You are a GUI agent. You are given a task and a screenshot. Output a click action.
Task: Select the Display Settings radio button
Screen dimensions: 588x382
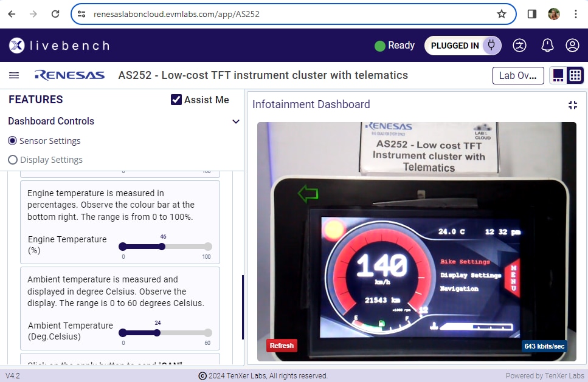(x=13, y=160)
